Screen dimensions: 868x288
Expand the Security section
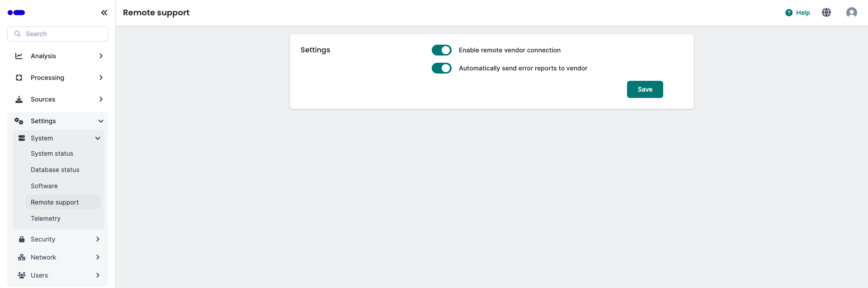(98, 239)
